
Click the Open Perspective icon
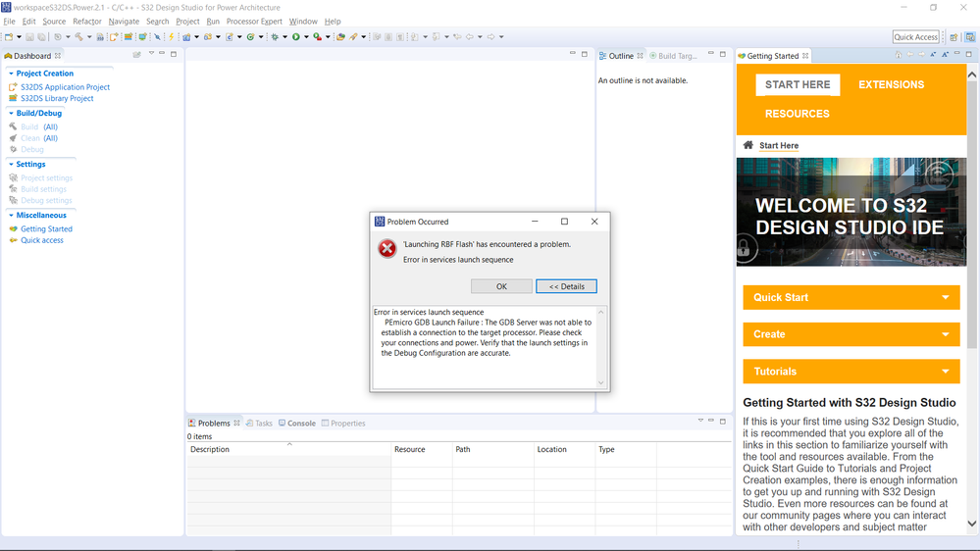[x=954, y=37]
